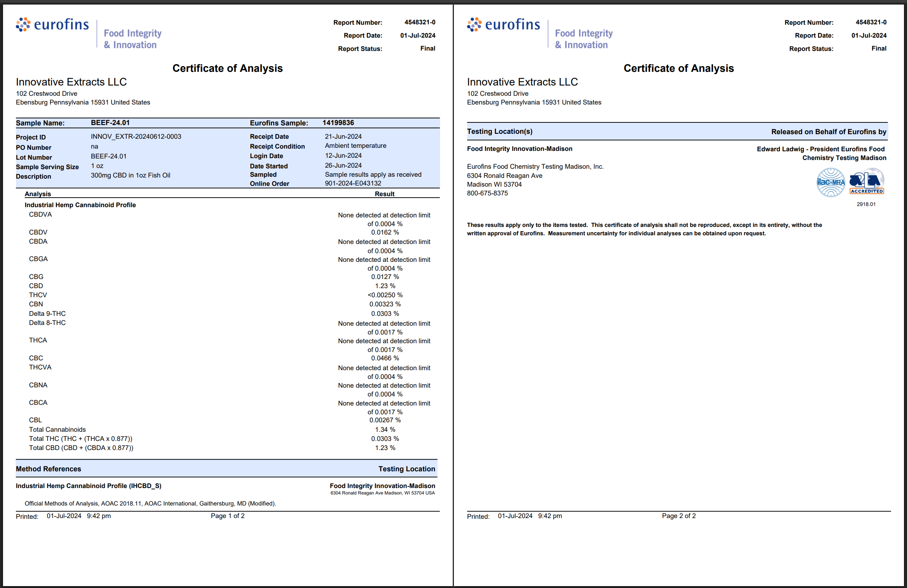
Task: Click Food Integrity & Innovation logo, page 1
Action: tap(132, 39)
